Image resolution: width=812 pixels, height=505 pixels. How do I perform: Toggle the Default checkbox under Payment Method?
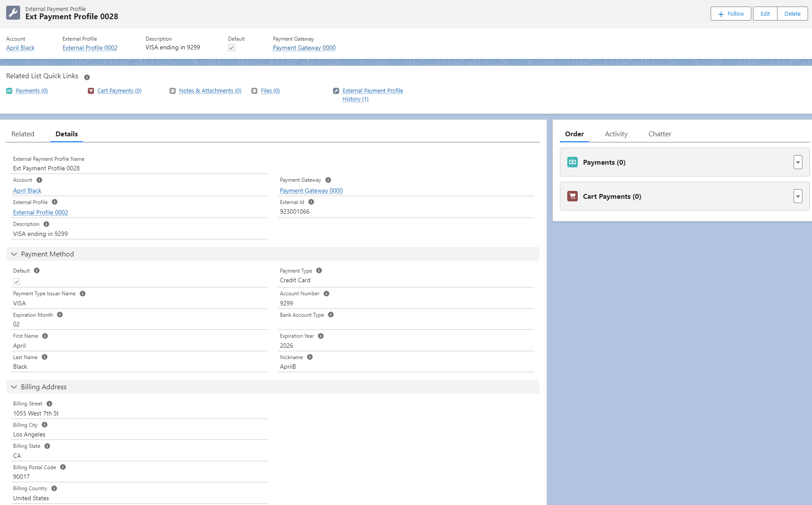tap(17, 282)
